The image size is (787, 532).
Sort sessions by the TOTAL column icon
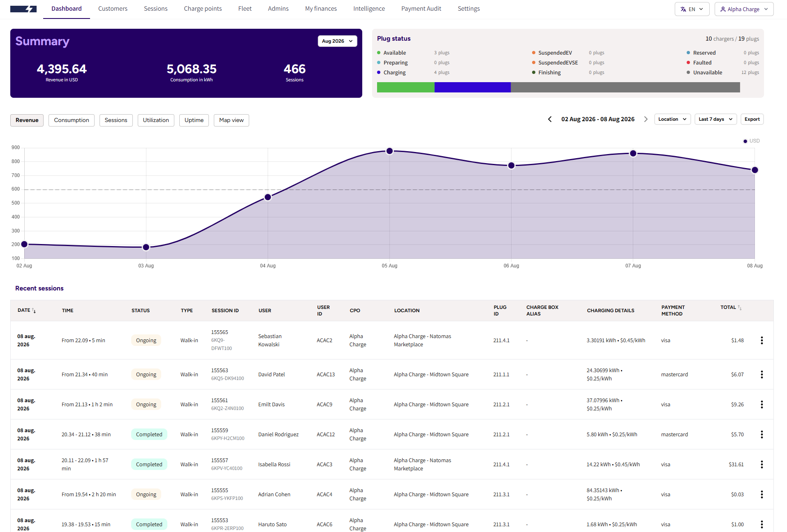(740, 307)
